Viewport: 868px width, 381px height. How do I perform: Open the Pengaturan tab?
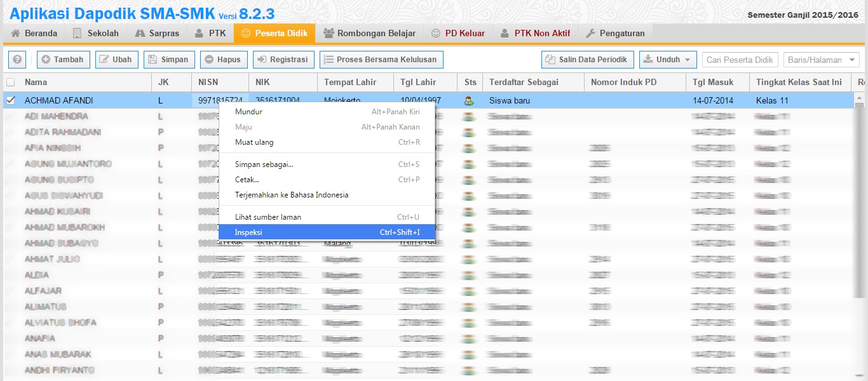point(615,33)
